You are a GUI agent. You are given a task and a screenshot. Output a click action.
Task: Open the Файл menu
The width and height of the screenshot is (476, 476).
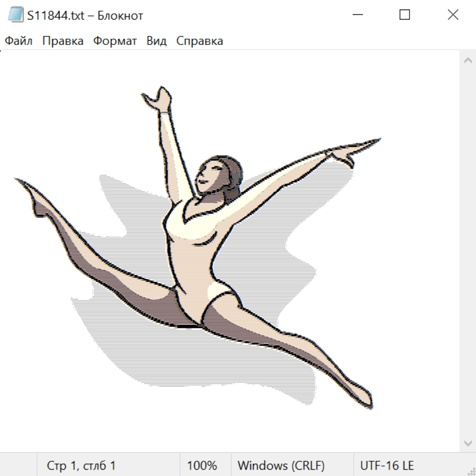[x=19, y=41]
